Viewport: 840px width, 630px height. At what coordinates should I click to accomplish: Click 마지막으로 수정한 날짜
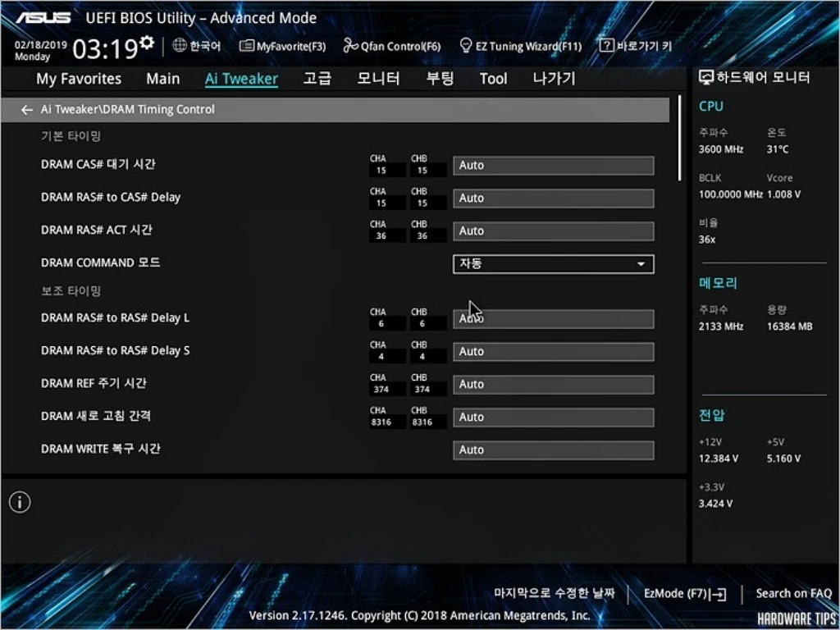pyautogui.click(x=555, y=593)
